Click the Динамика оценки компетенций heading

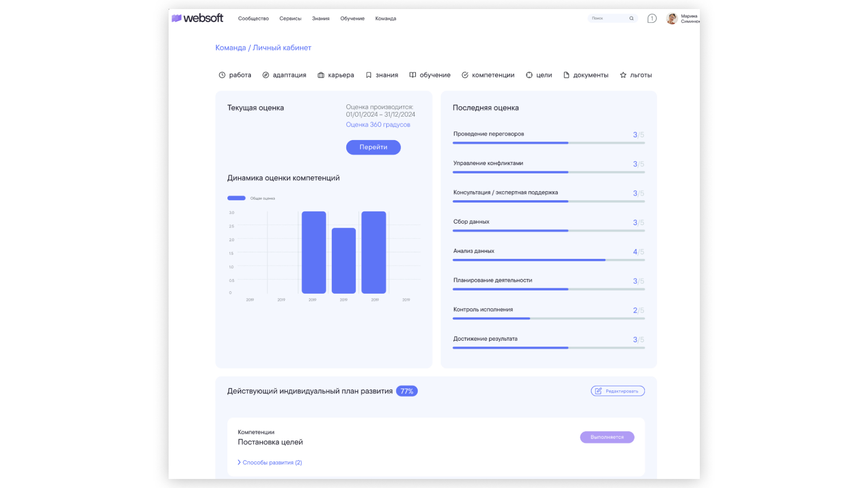click(x=283, y=178)
